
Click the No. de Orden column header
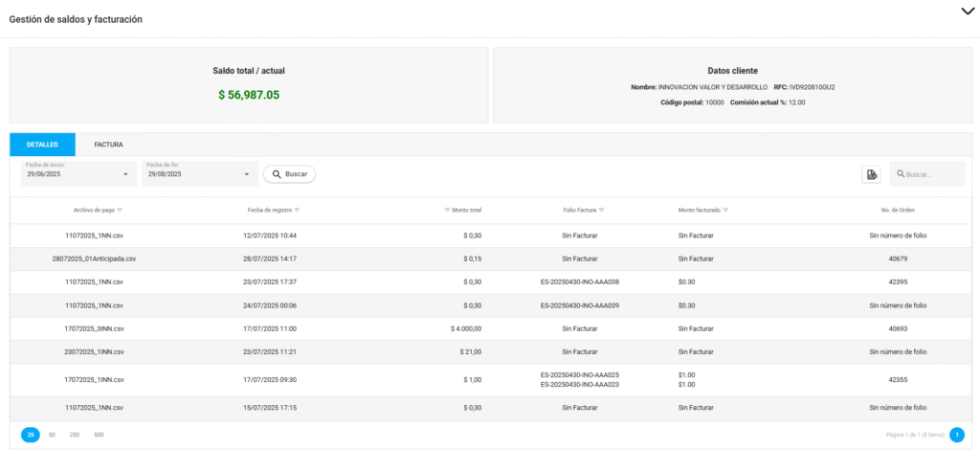click(x=897, y=210)
